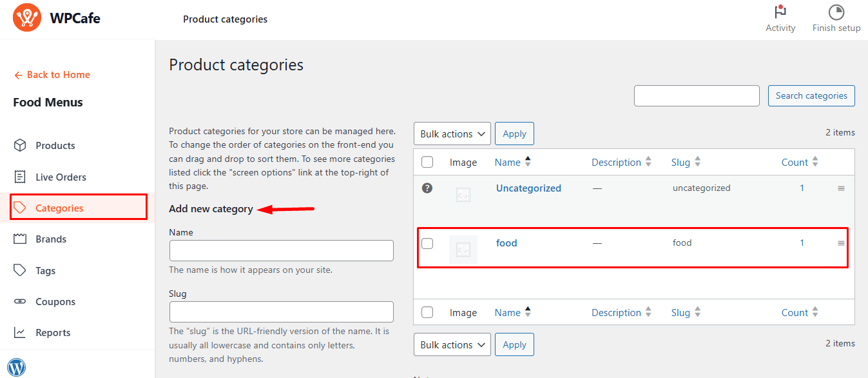Click the food category image thumbnail

pyautogui.click(x=463, y=249)
